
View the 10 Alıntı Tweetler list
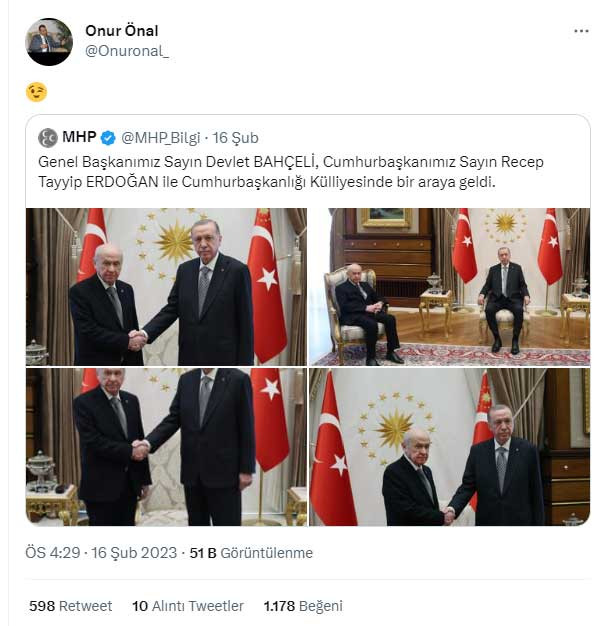[x=188, y=606]
